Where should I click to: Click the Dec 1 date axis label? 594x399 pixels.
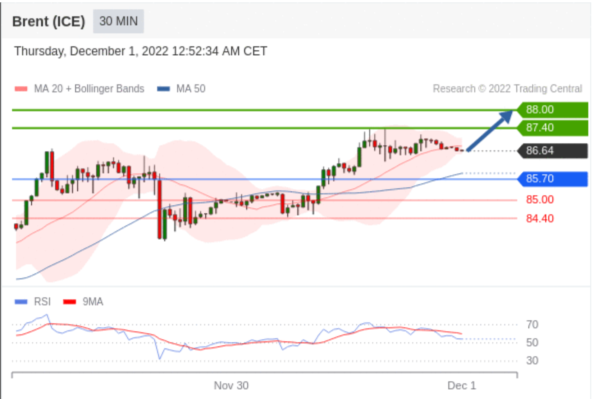tap(461, 386)
